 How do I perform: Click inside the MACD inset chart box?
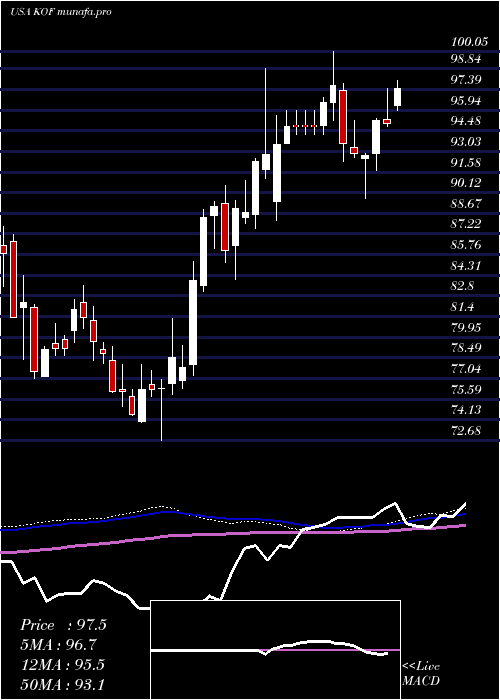(275, 650)
